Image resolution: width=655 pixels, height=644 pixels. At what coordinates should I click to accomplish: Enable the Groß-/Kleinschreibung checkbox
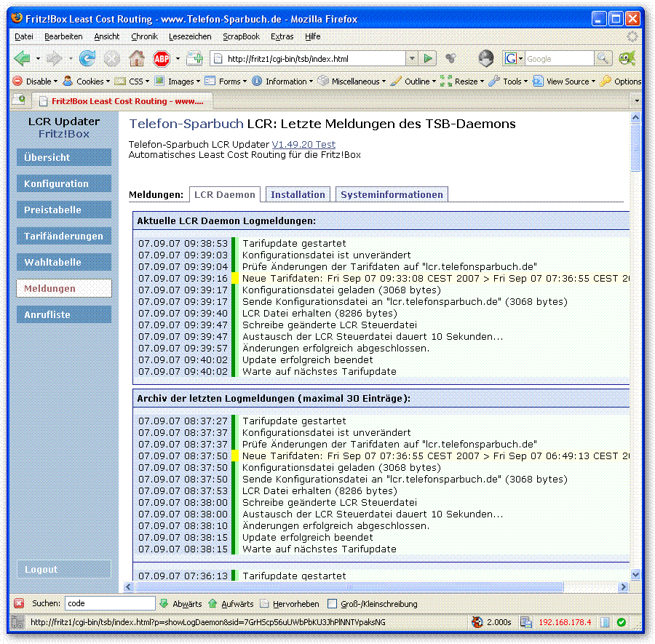[332, 604]
